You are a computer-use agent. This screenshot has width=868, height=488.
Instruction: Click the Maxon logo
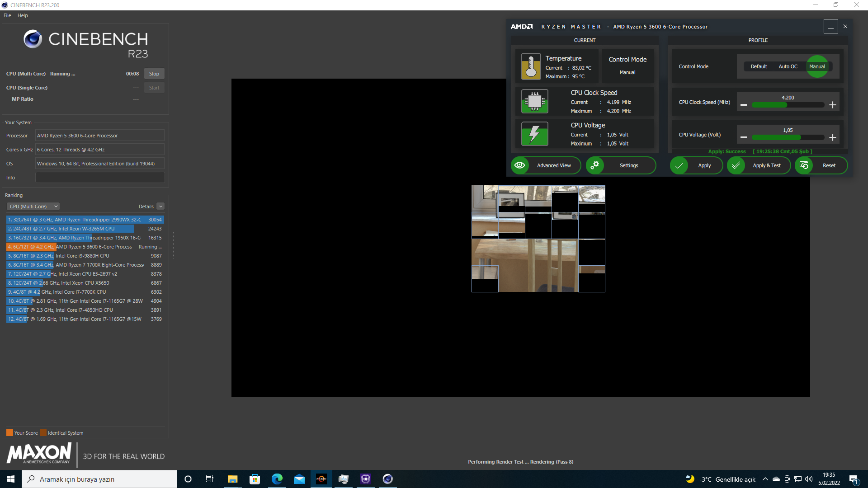(39, 453)
